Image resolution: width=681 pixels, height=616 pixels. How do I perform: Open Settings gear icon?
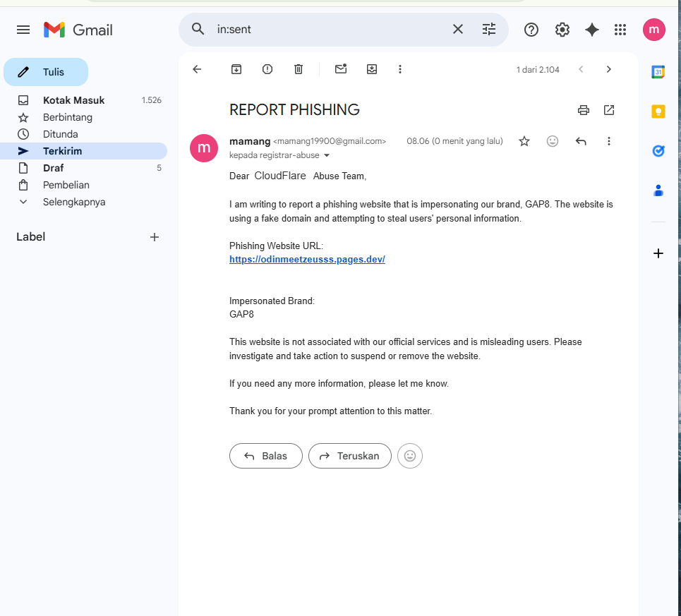point(562,30)
